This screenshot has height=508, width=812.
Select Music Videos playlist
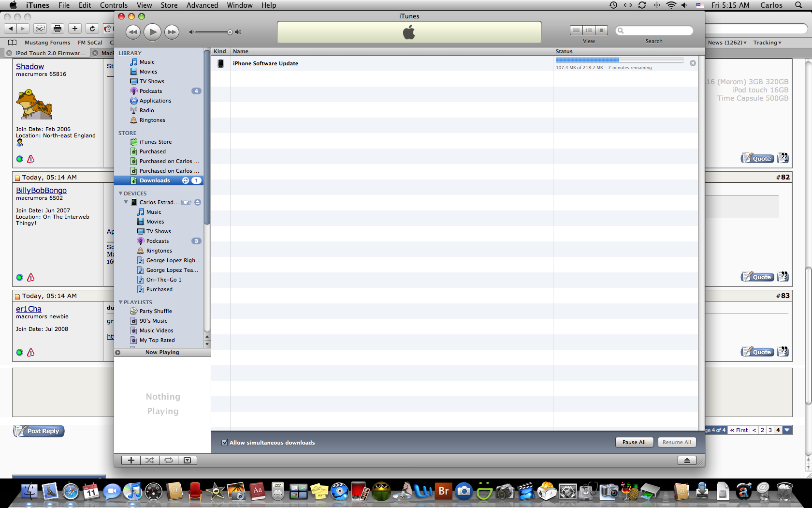coord(156,330)
